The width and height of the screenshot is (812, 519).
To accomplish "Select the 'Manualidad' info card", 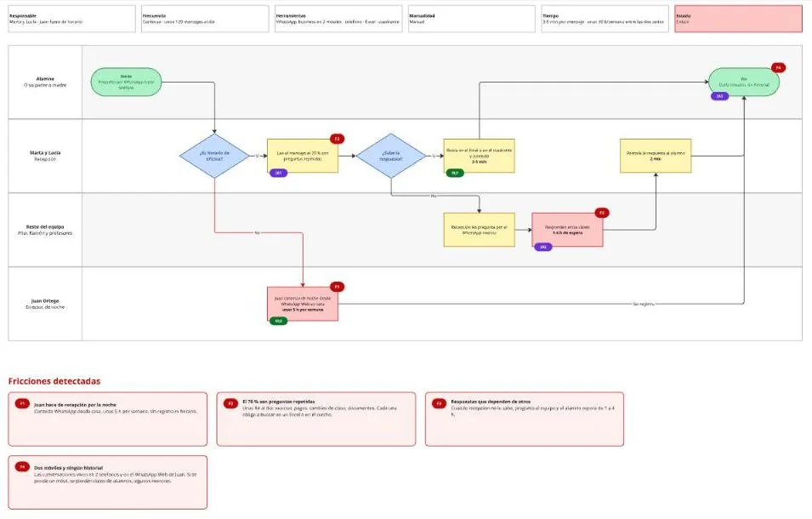I will [x=472, y=19].
